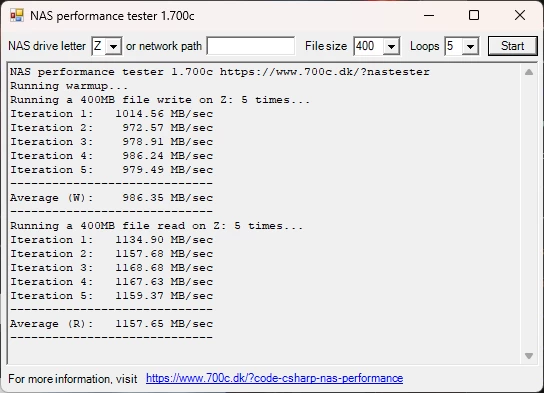Screen dimensions: 544x393
Task: Click the Loops value 5
Action: [x=450, y=46]
